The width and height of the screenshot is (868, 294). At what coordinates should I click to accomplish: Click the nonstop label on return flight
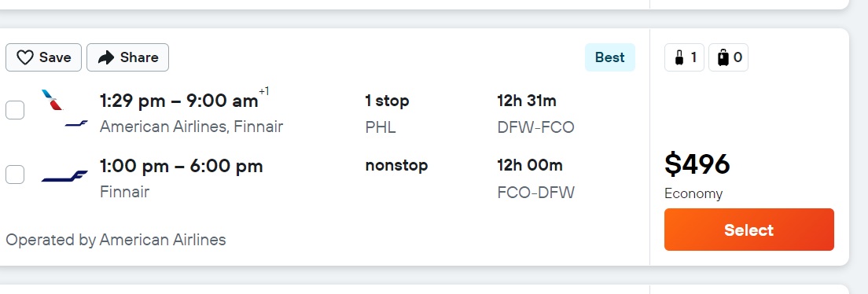click(396, 166)
